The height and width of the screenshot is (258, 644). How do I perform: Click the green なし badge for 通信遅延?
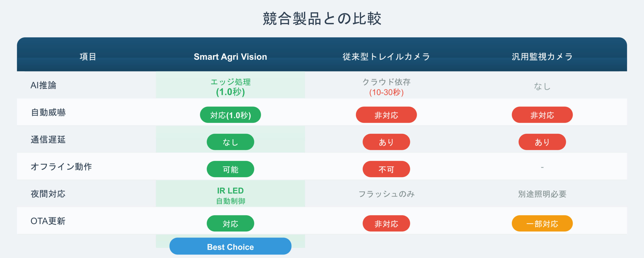pos(230,142)
